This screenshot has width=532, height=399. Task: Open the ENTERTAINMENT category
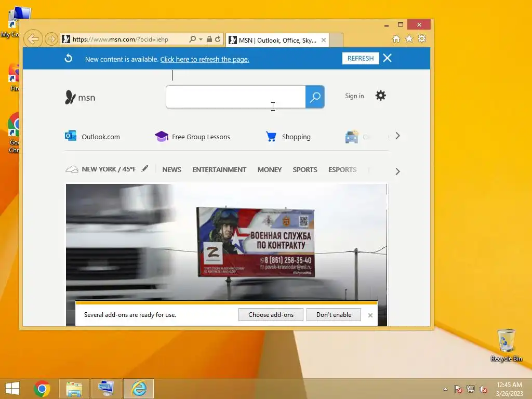[219, 169]
